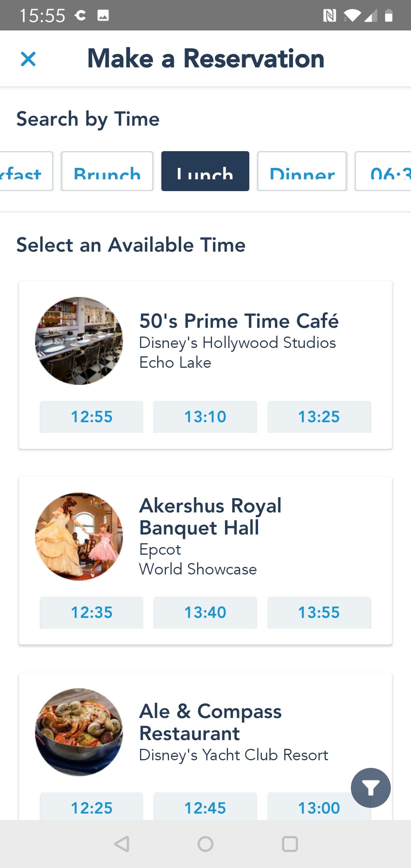View the Akershus Royal Banquet Hall photo
411x868 pixels.
click(x=79, y=536)
